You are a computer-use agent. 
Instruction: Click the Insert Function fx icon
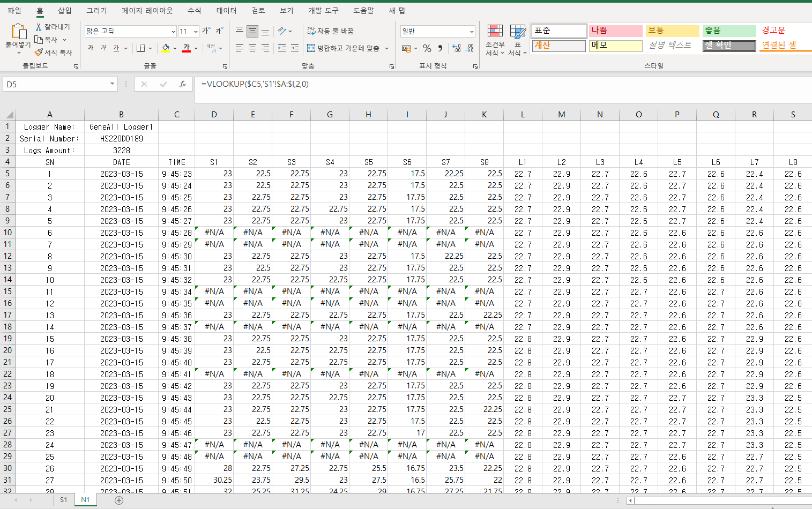183,84
